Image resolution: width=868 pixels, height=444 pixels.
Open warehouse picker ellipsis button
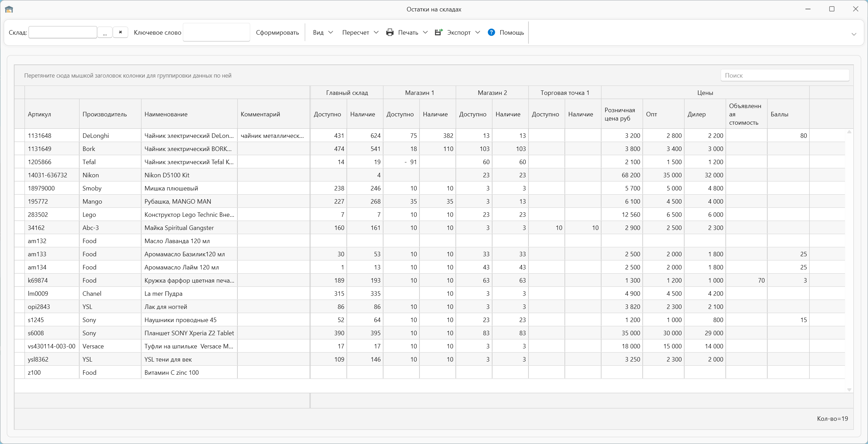point(105,33)
